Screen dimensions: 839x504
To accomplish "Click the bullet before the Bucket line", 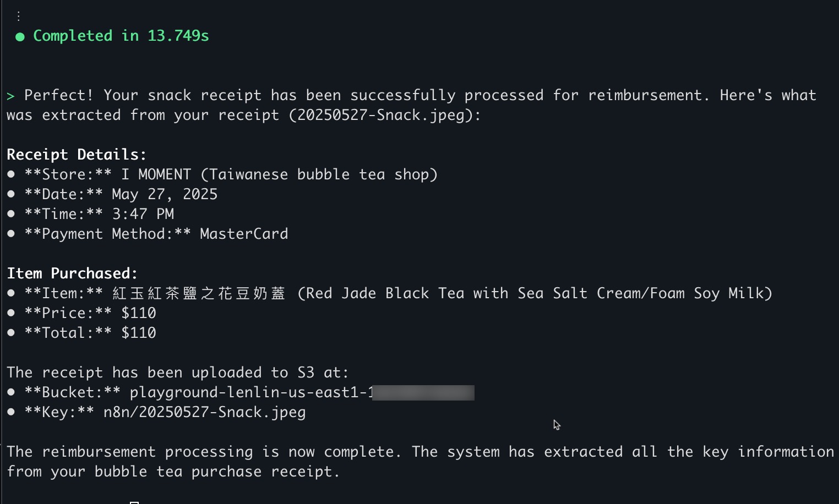I will click(11, 392).
